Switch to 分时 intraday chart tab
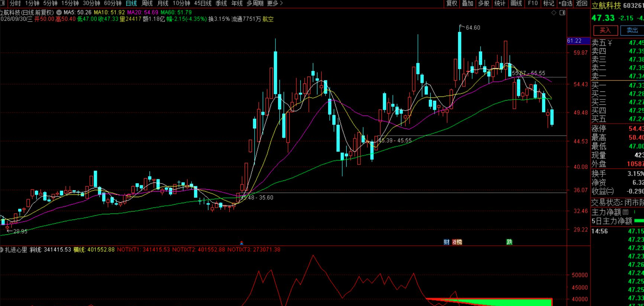The image size is (644, 306). (15, 3)
